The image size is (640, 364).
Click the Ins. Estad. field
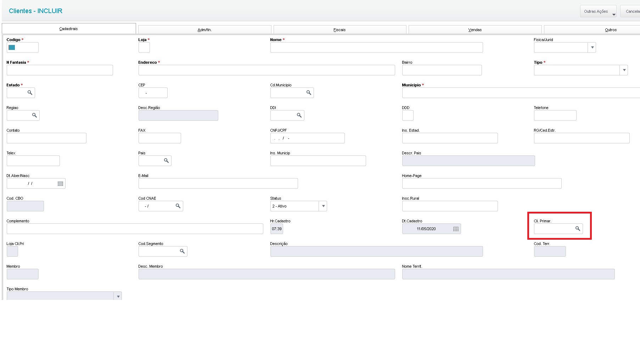pyautogui.click(x=450, y=138)
